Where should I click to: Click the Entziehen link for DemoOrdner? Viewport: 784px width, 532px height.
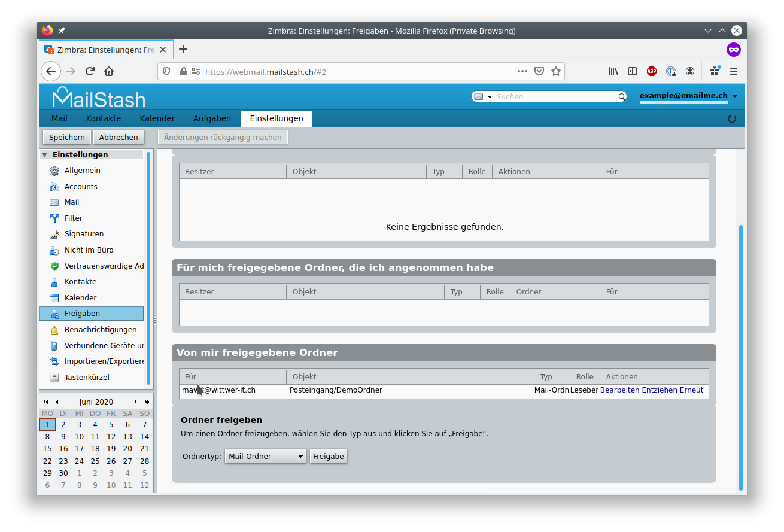[660, 390]
